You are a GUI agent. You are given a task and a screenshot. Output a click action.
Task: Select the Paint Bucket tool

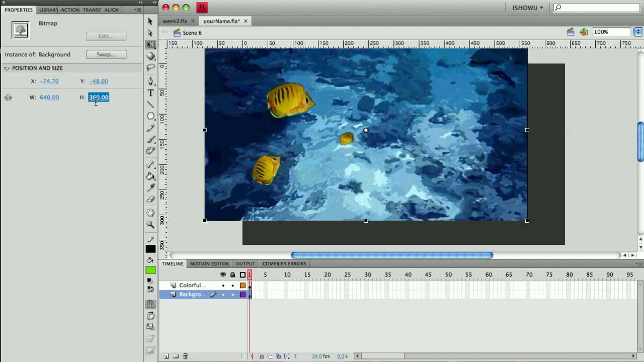[x=150, y=176]
